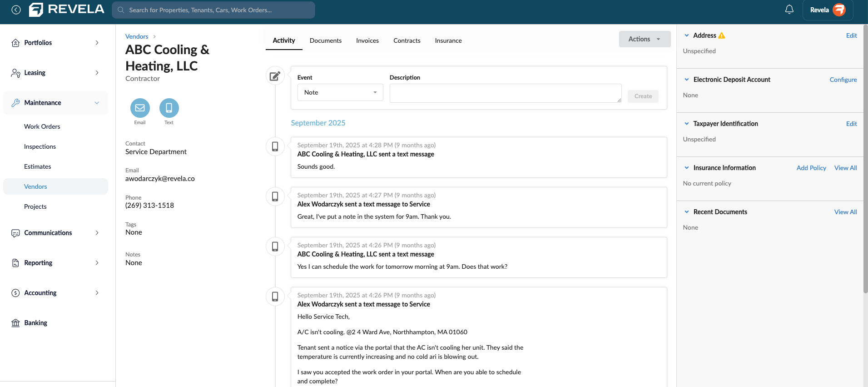The width and height of the screenshot is (868, 387).
Task: Collapse Taxpayer Identification section
Action: pyautogui.click(x=687, y=124)
